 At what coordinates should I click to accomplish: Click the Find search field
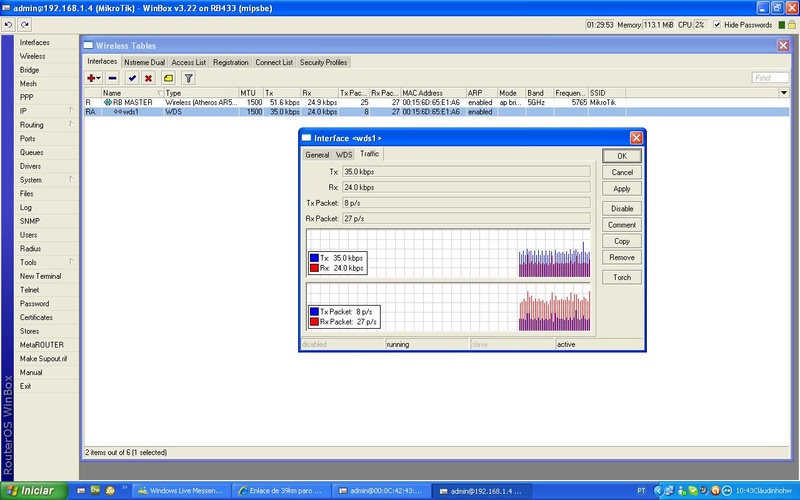[770, 78]
